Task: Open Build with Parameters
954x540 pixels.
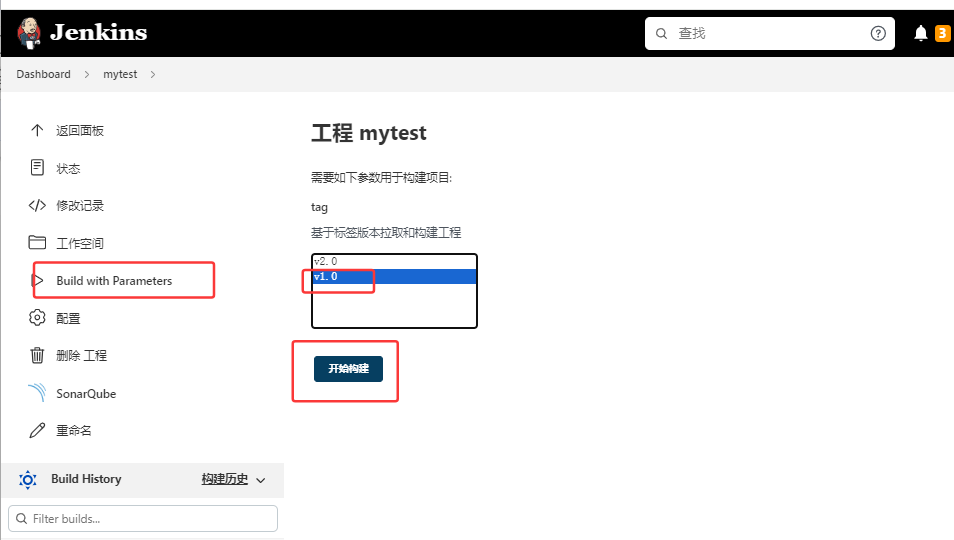Action: tap(114, 281)
